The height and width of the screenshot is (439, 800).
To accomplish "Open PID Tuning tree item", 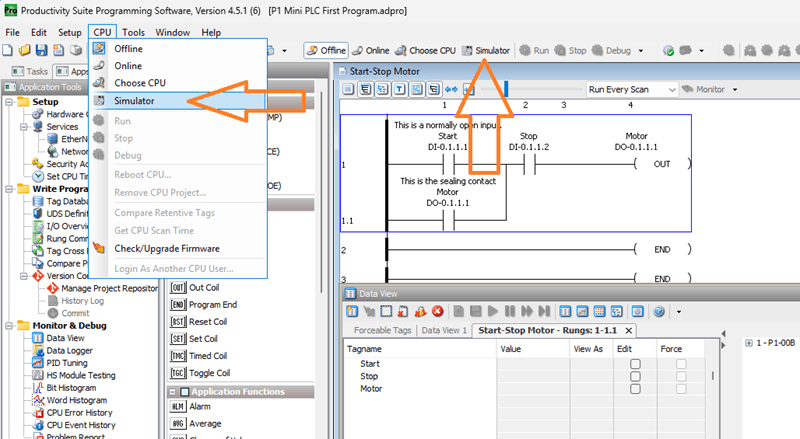I will [x=60, y=363].
